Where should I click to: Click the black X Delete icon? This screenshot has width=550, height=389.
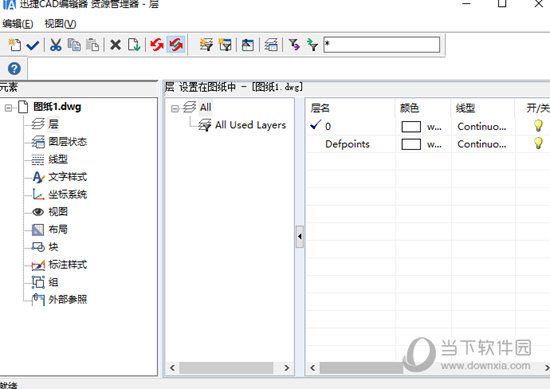click(115, 45)
